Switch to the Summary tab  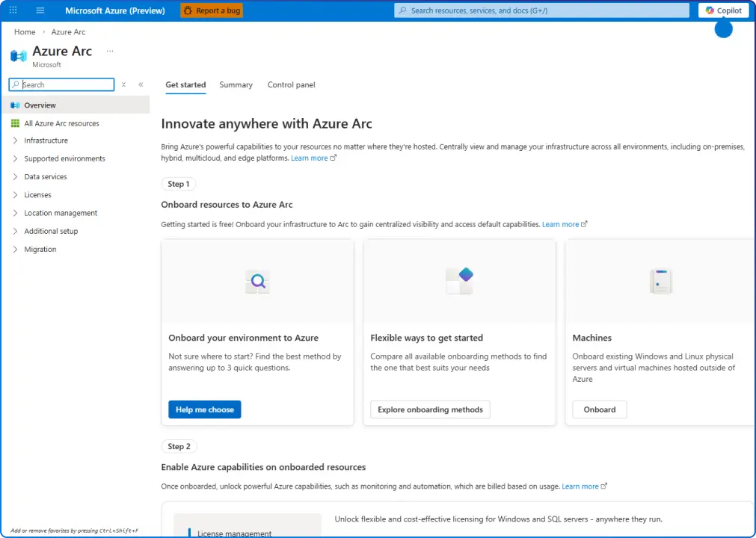[x=236, y=84]
